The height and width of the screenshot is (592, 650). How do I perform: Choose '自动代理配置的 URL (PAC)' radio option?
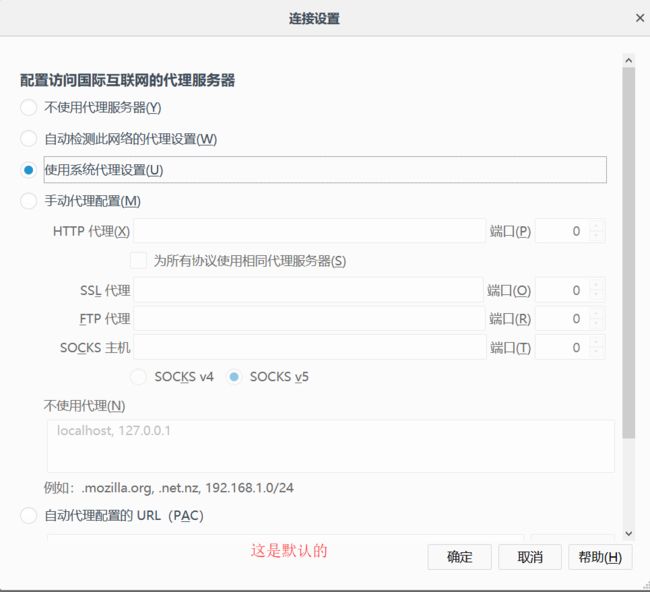(x=28, y=516)
